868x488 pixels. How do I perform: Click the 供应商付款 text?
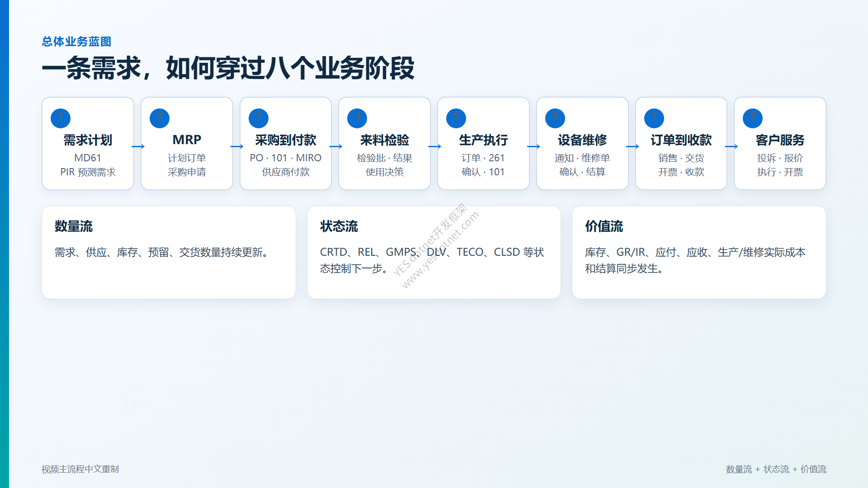[x=286, y=172]
